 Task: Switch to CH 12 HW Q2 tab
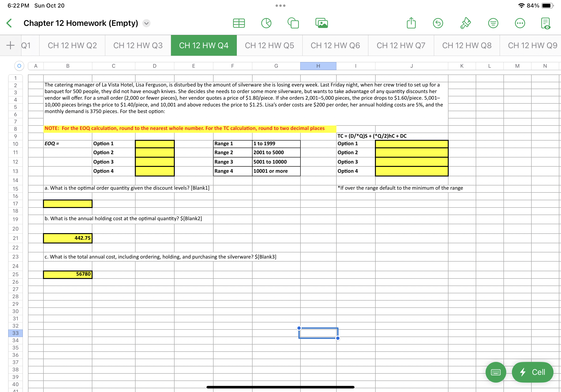[72, 45]
